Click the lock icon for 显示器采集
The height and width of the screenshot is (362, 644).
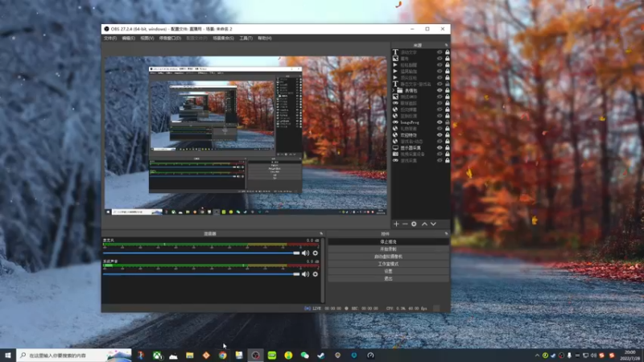pos(447,147)
